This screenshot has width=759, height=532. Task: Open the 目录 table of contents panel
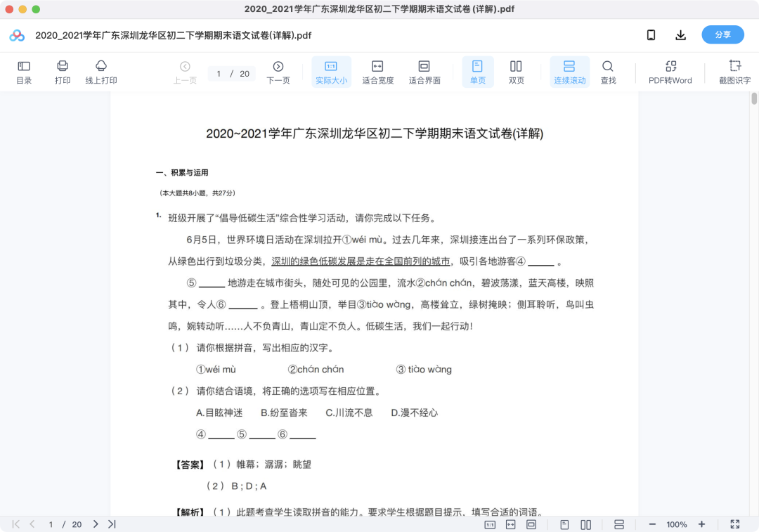tap(24, 72)
